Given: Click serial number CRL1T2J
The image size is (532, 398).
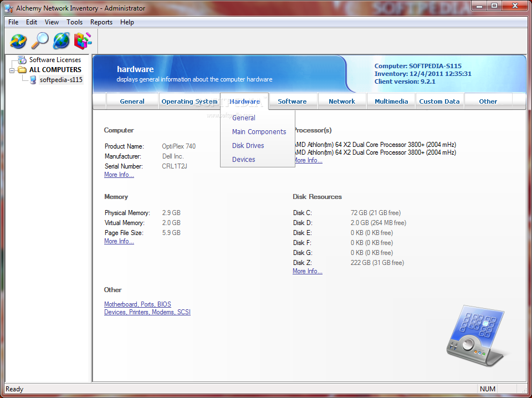Looking at the screenshot, I should (x=175, y=166).
